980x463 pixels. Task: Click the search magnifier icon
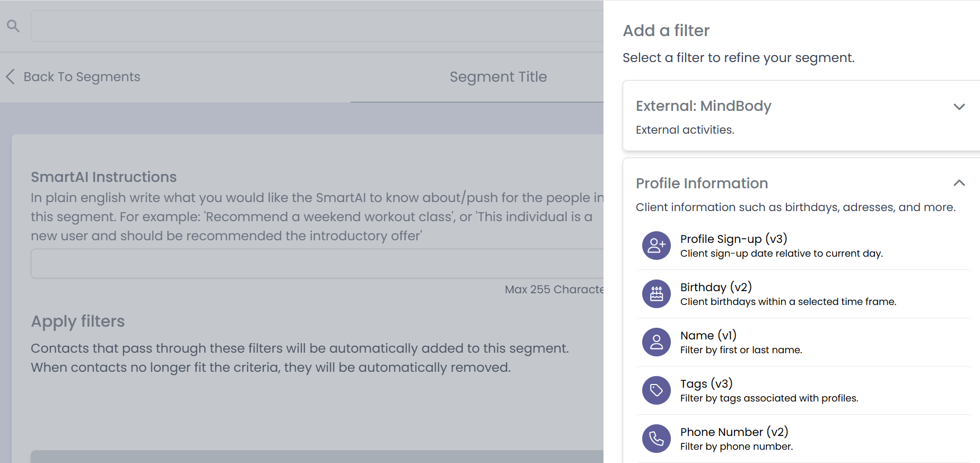pos(13,25)
